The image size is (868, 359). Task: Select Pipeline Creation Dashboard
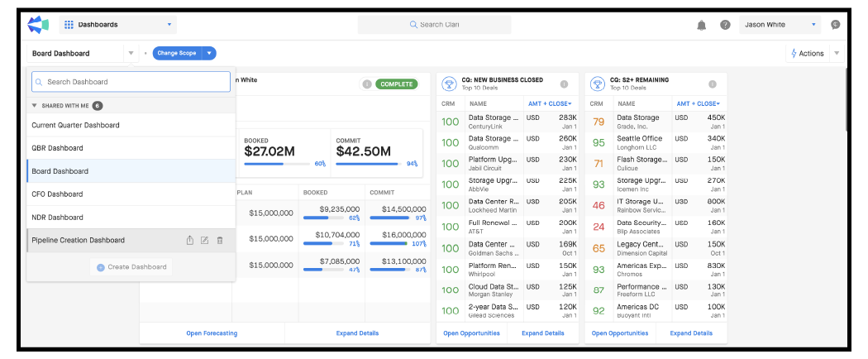point(131,241)
